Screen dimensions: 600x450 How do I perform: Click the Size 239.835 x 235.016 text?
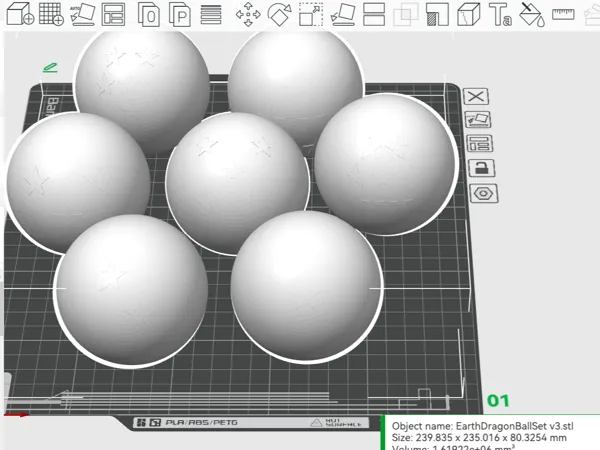point(479,437)
